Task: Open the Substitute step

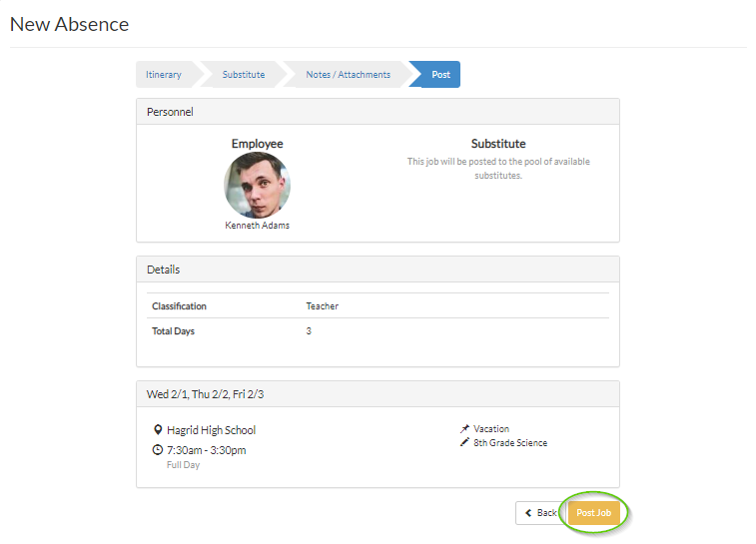Action: pos(244,75)
